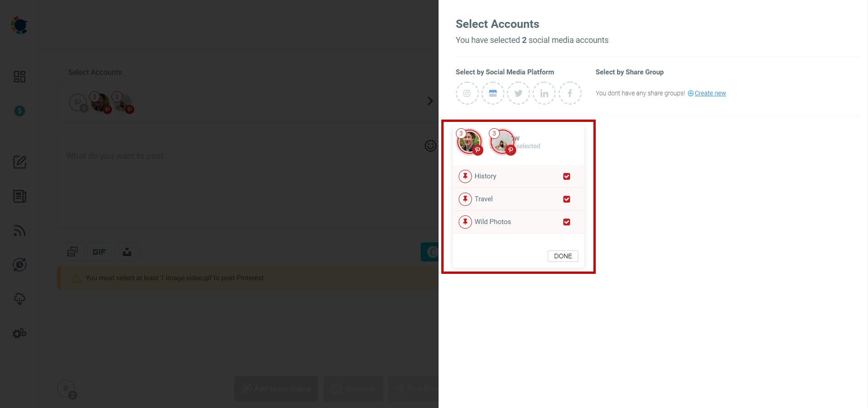The width and height of the screenshot is (868, 408).
Task: Open the dashboard grid icon
Action: (20, 77)
